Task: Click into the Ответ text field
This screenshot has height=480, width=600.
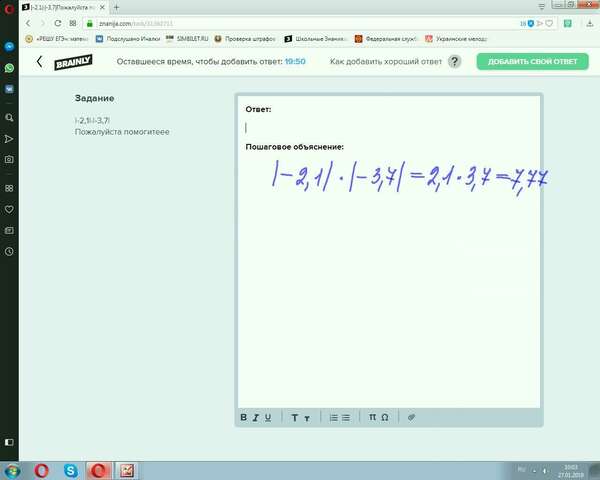Action: (388, 127)
